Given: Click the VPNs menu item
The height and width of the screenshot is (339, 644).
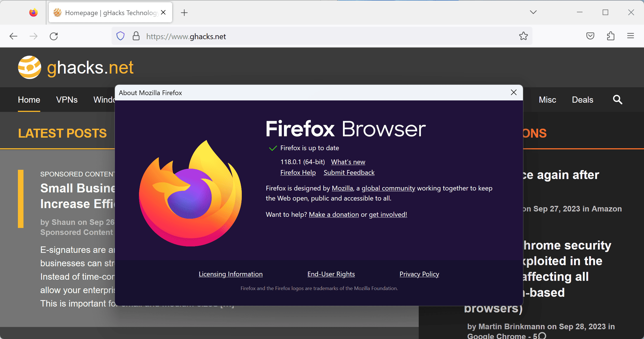Looking at the screenshot, I should (67, 99).
